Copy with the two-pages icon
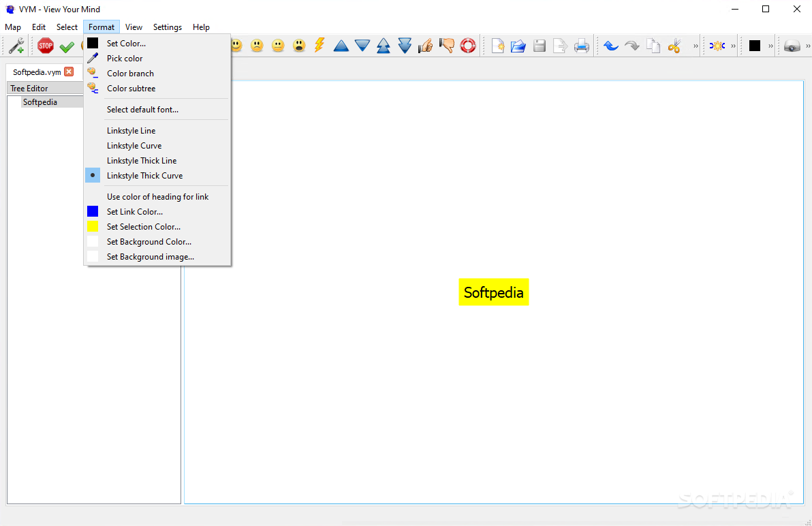The image size is (812, 526). point(653,46)
